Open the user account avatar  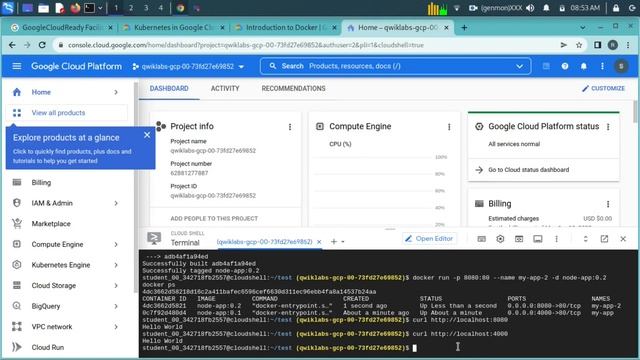621,66
